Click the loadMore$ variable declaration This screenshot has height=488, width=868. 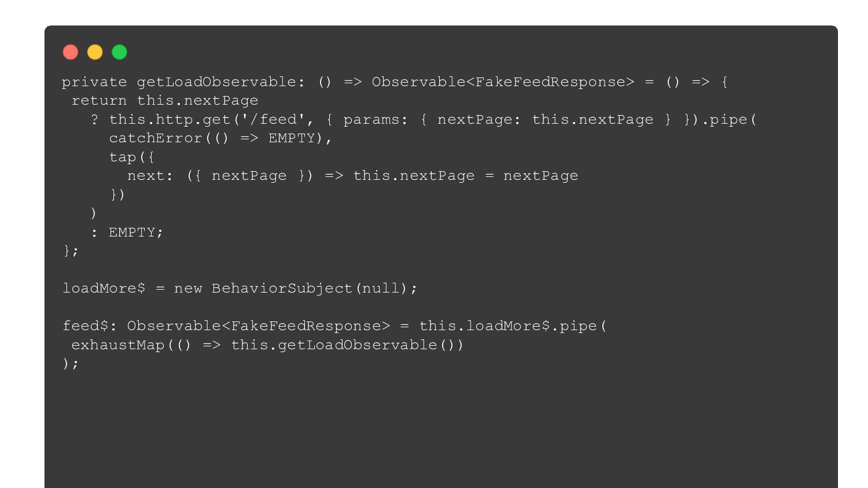tap(104, 288)
